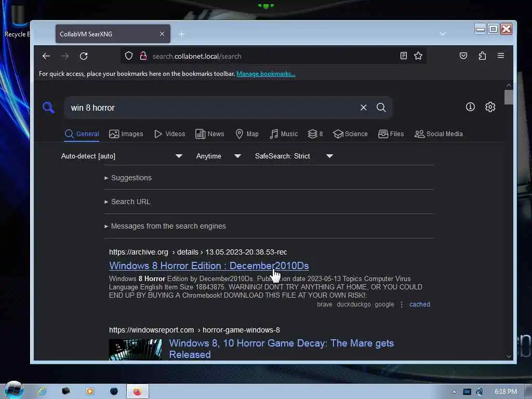The width and height of the screenshot is (532, 399).
Task: Click the 'google' engine label
Action: [384, 304]
